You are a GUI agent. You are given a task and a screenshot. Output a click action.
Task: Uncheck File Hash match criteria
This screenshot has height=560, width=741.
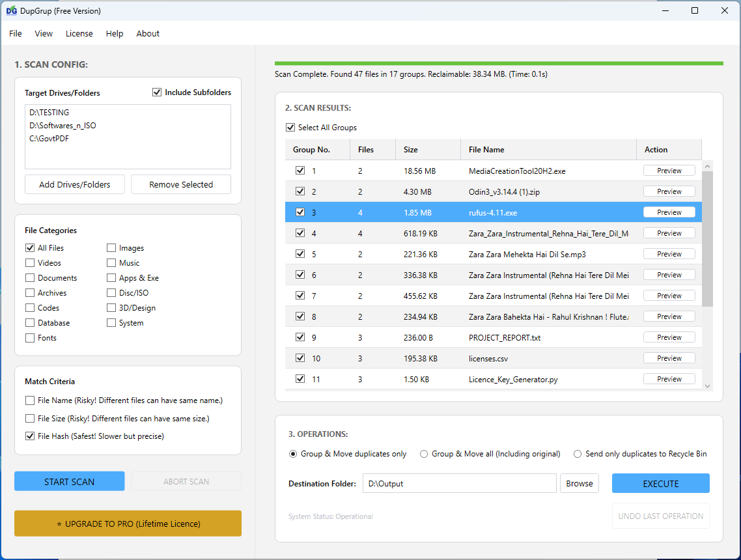[29, 436]
